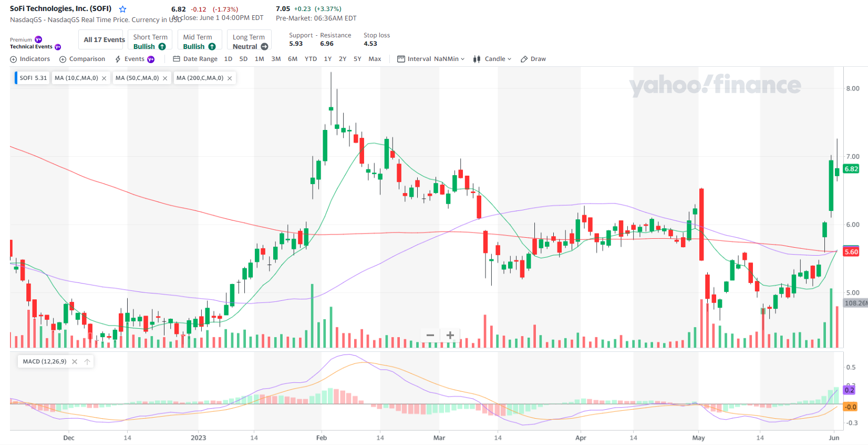Zoom out the chart with minus button
The width and height of the screenshot is (868, 445).
(430, 335)
